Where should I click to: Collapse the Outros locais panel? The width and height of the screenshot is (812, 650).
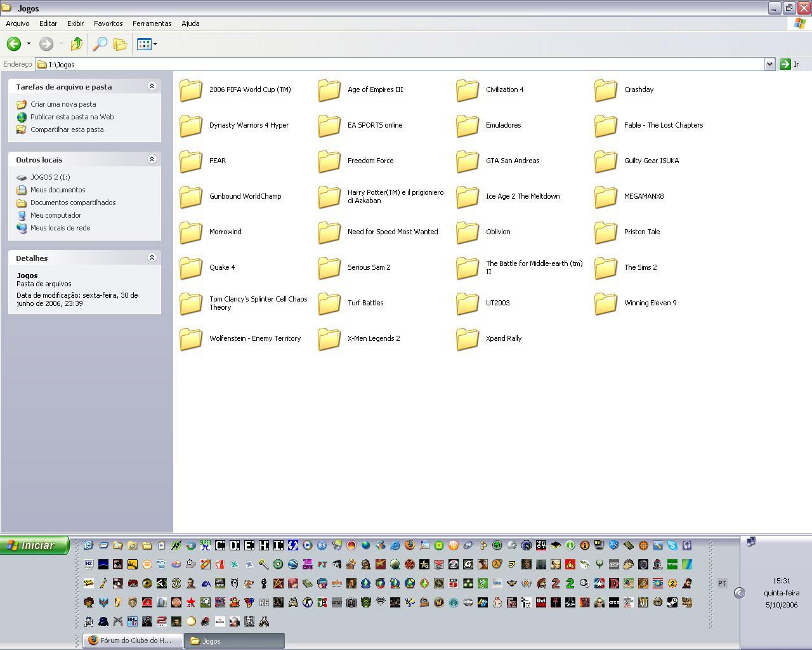(x=152, y=159)
